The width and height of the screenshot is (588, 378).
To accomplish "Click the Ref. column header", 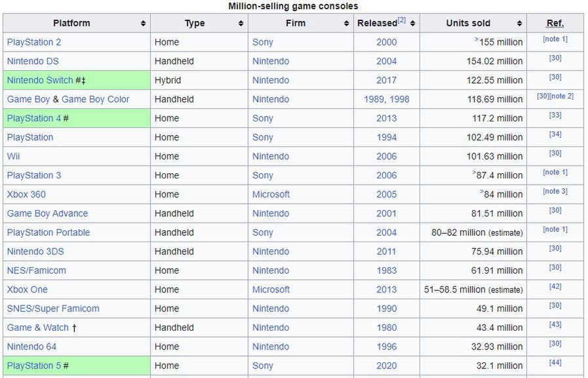I will (555, 23).
